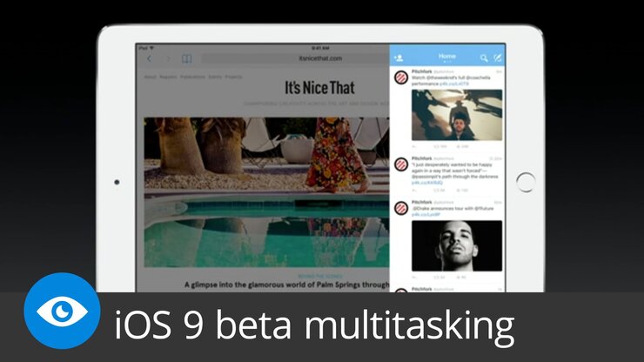This screenshot has height=362, width=644.
Task: Reply to the Drake tour tweet
Action: pyautogui.click(x=414, y=278)
